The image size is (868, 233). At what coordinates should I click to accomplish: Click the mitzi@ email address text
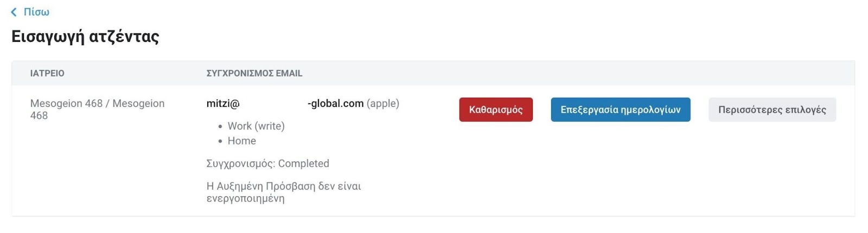point(223,103)
